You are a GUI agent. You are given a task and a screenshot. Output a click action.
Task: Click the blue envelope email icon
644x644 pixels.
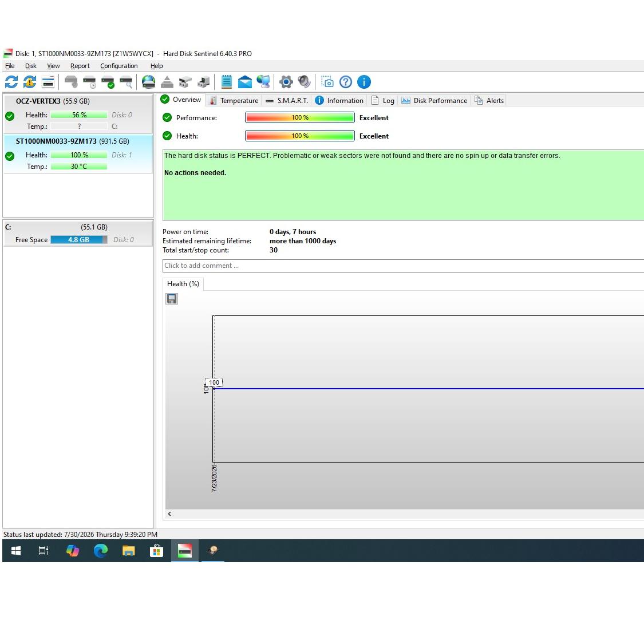(245, 82)
